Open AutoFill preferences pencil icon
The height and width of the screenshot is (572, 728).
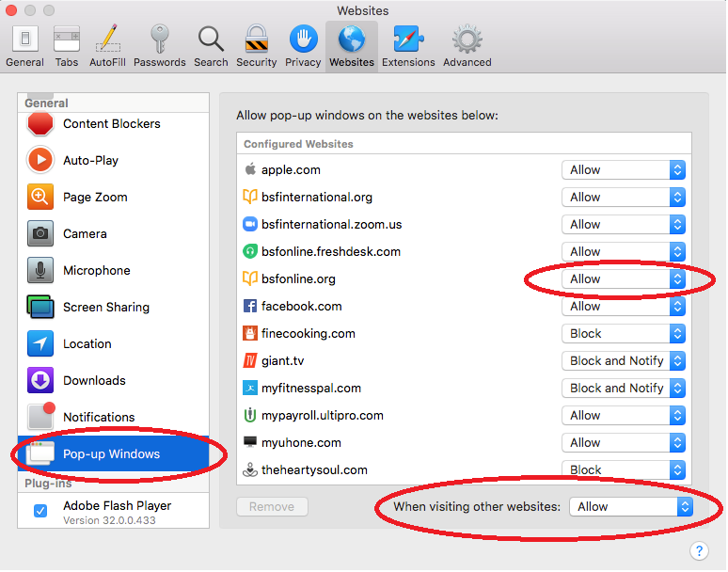click(108, 39)
